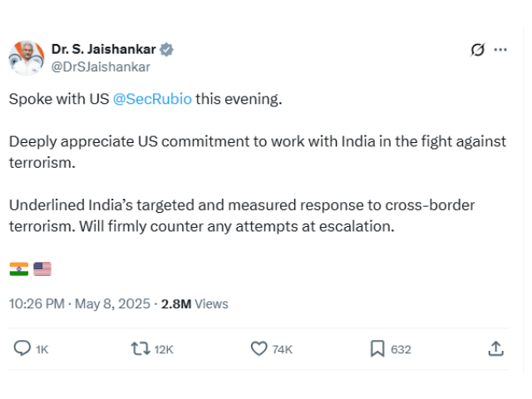Image resolution: width=532 pixels, height=399 pixels.
Task: Click the 1K replies count
Action: 42,350
